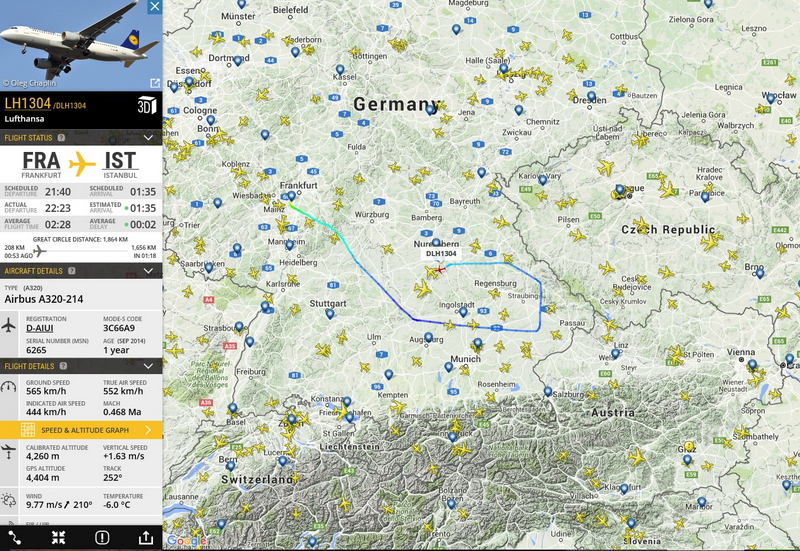Click the share icon in bottom toolbar
Viewport: 800px width, 551px height.
tap(146, 537)
